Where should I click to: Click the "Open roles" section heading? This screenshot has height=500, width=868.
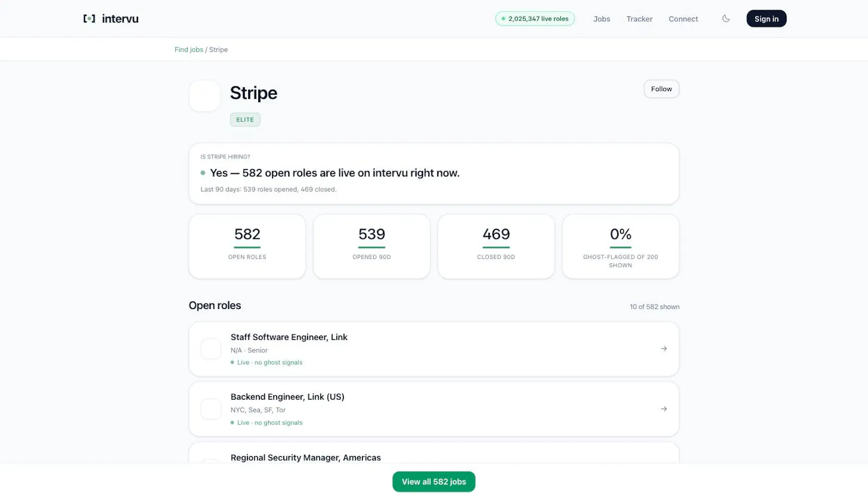click(215, 306)
